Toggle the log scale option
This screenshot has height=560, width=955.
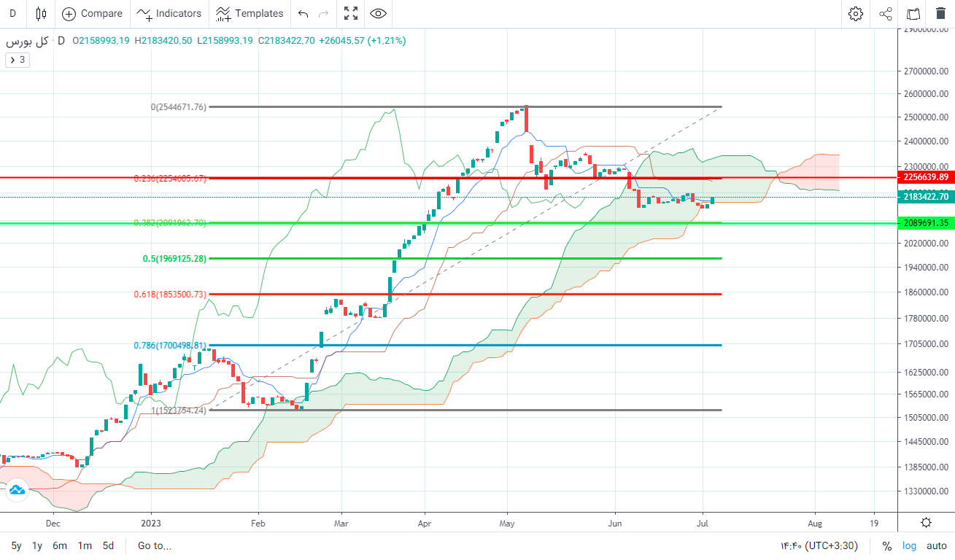pos(909,545)
